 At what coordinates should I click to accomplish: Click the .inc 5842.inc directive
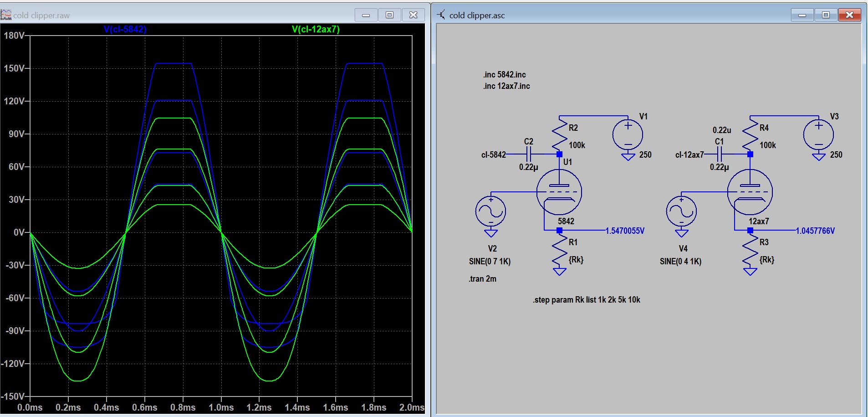(505, 75)
